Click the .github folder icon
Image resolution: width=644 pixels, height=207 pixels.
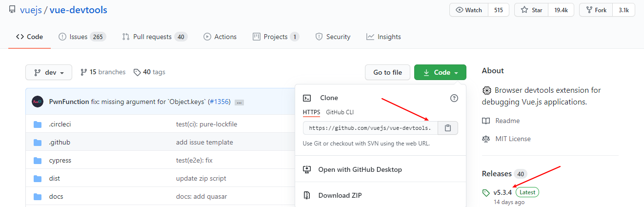[38, 143]
